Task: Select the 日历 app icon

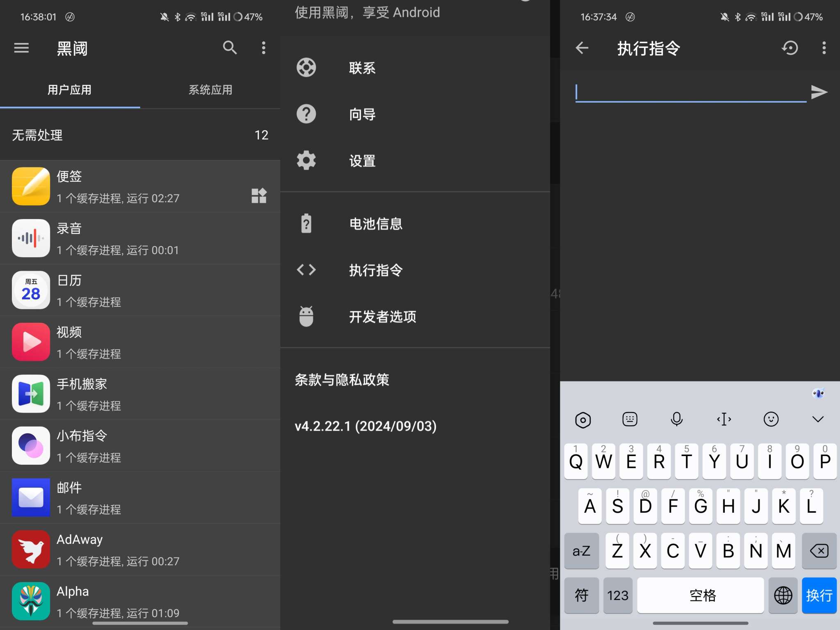Action: point(31,290)
